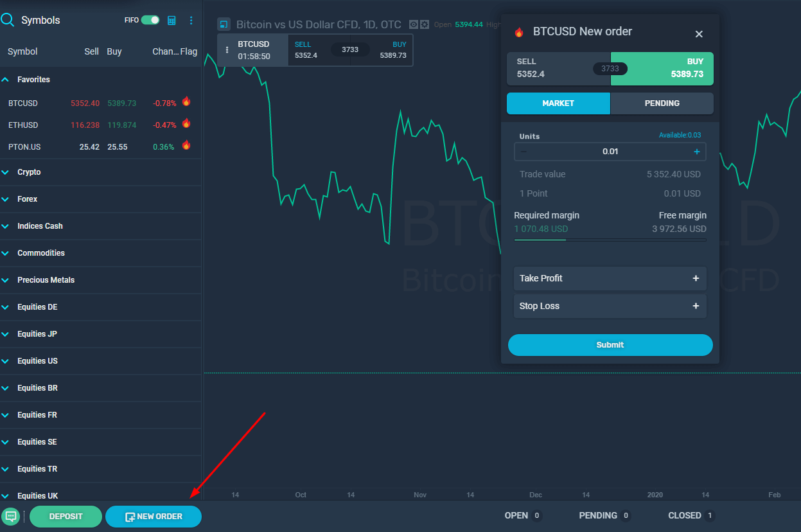
Task: Click the PTON.US flame flag icon
Action: click(186, 145)
